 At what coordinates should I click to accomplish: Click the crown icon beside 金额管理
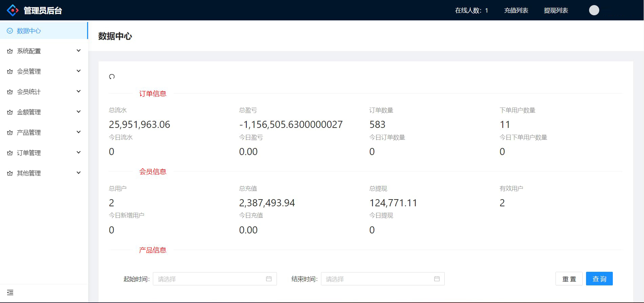point(10,112)
